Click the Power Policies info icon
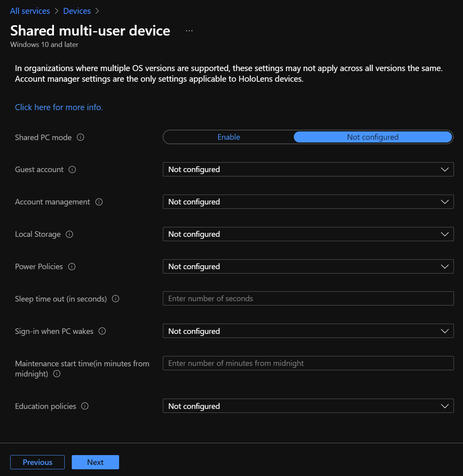This screenshot has height=476, width=463. 72,266
